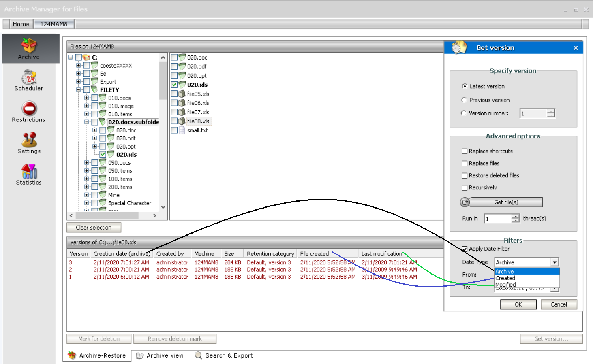
Task: Enable the Replace files option
Action: click(465, 163)
